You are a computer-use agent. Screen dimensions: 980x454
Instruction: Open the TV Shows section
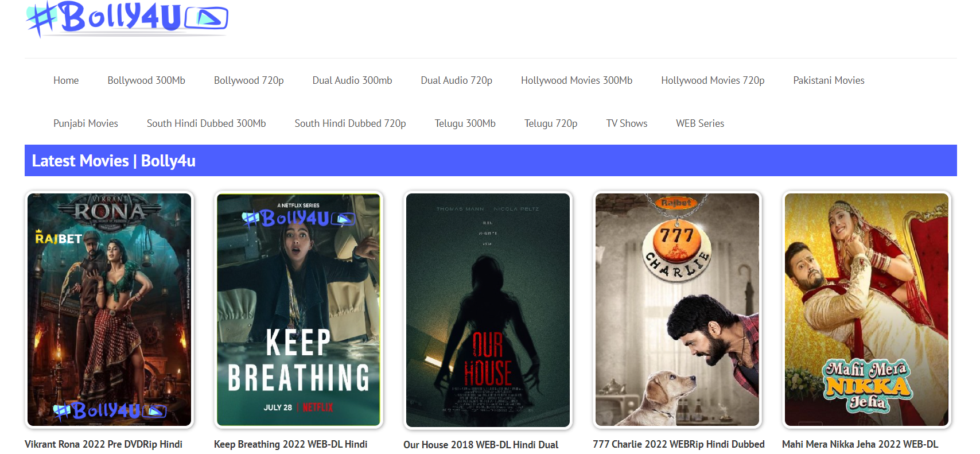coord(627,123)
